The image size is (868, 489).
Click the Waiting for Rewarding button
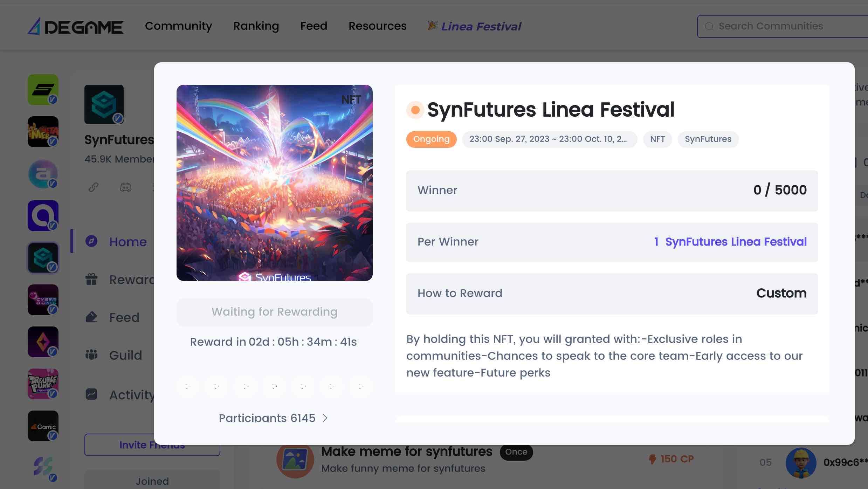tap(274, 311)
